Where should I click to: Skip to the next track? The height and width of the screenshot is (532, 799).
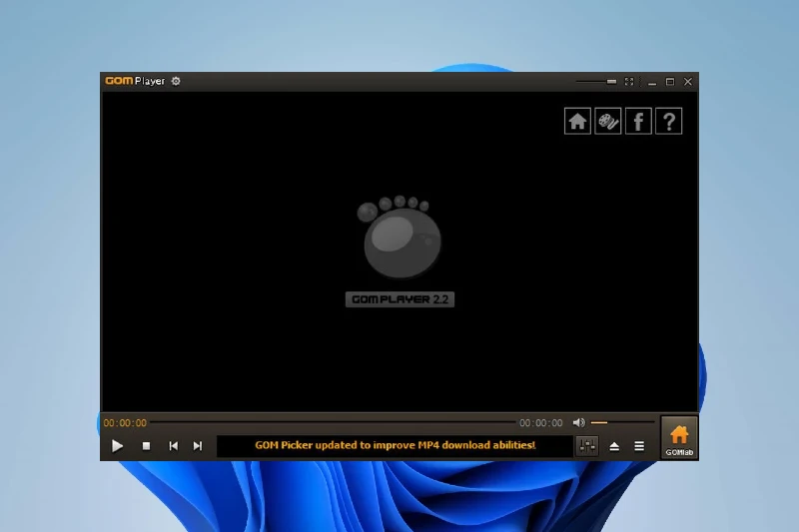(x=198, y=446)
